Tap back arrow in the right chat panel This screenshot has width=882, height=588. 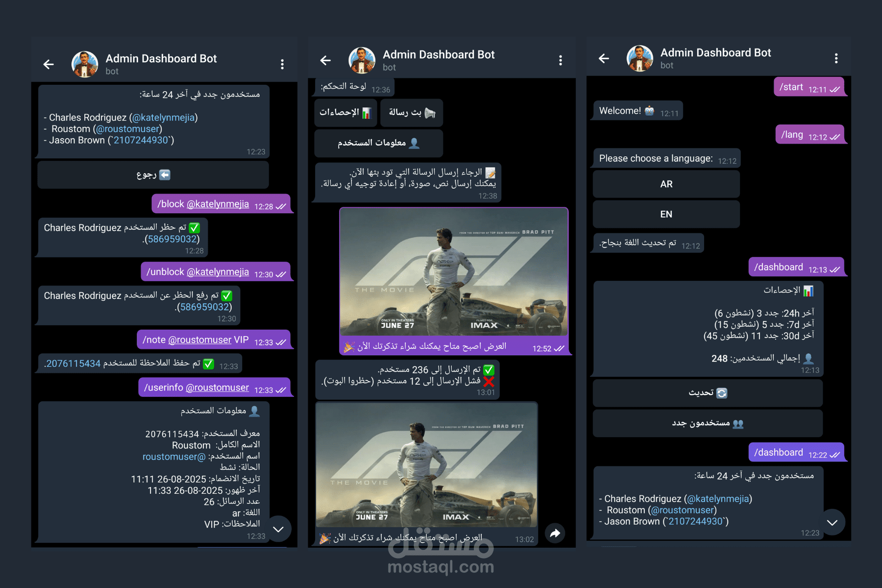(604, 58)
